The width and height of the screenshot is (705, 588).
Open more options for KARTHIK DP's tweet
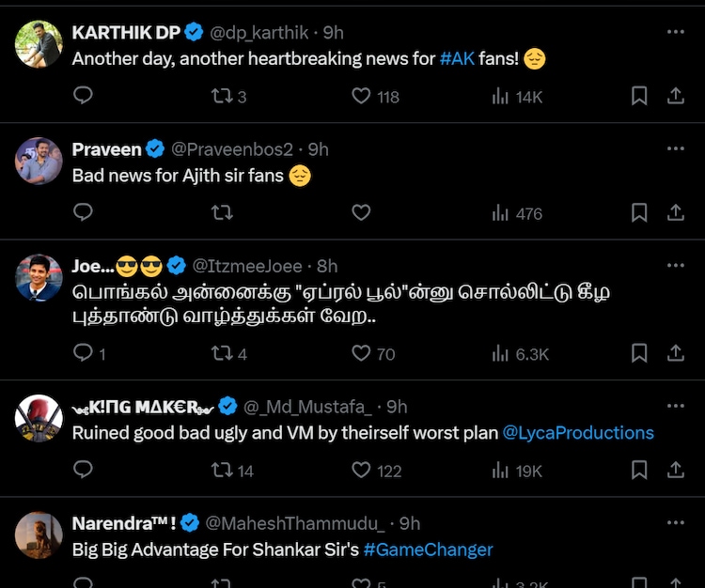(675, 32)
